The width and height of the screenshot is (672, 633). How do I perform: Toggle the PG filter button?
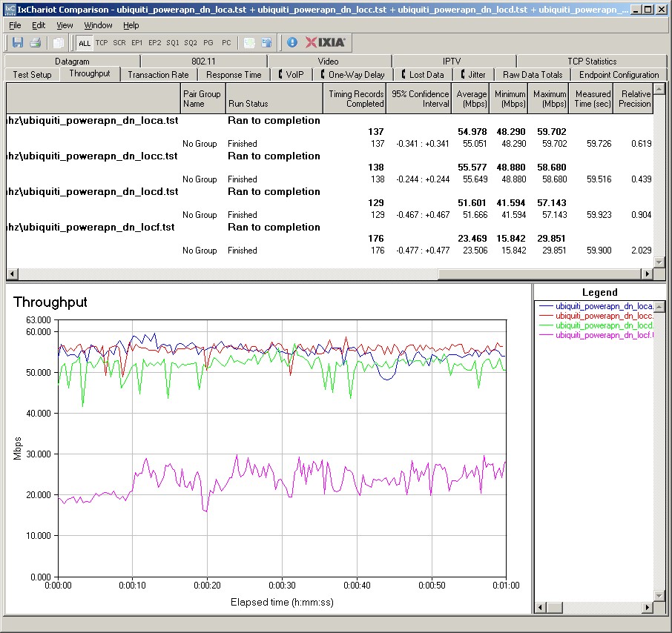208,43
